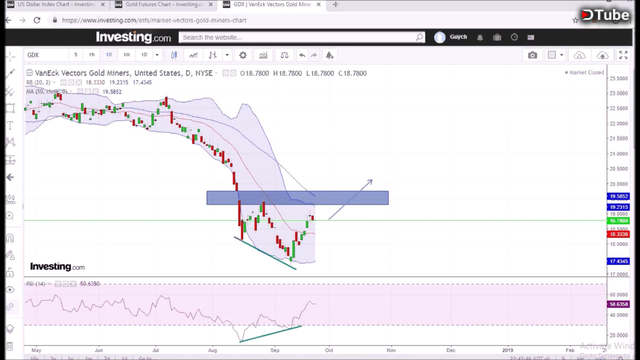Open the compare symbols scale icon
This screenshot has width=640, height=360.
click(x=284, y=55)
